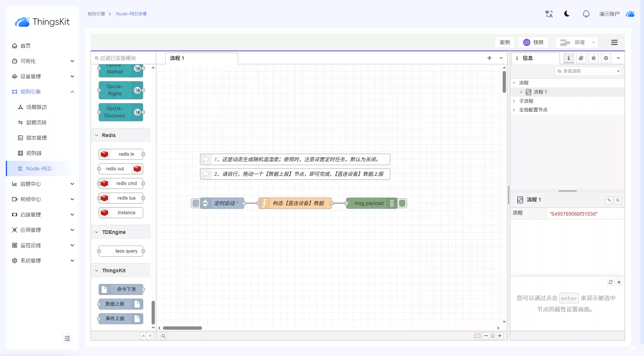Select the OpcUa - Rights node
Image resolution: width=644 pixels, height=356 pixels.
(121, 90)
